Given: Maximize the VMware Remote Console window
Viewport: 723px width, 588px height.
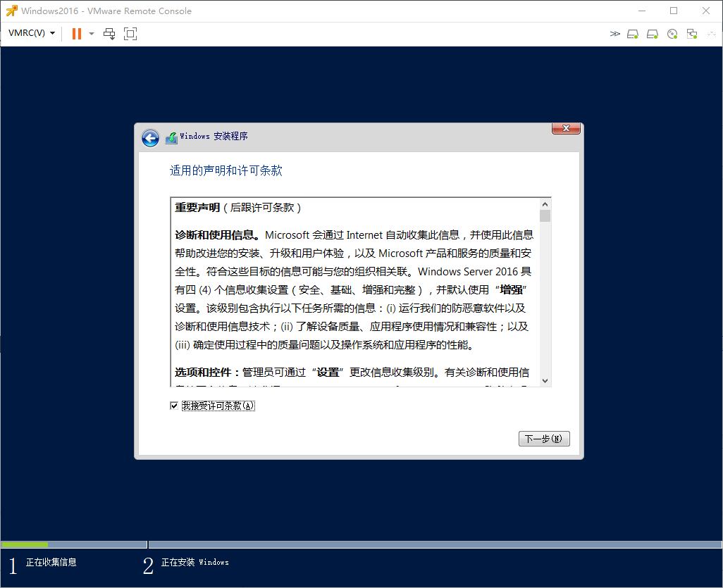Looking at the screenshot, I should [x=674, y=11].
